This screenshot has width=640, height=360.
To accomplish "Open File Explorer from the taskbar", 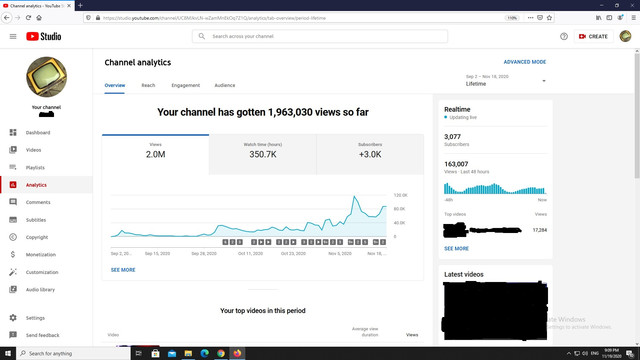I will (x=188, y=353).
